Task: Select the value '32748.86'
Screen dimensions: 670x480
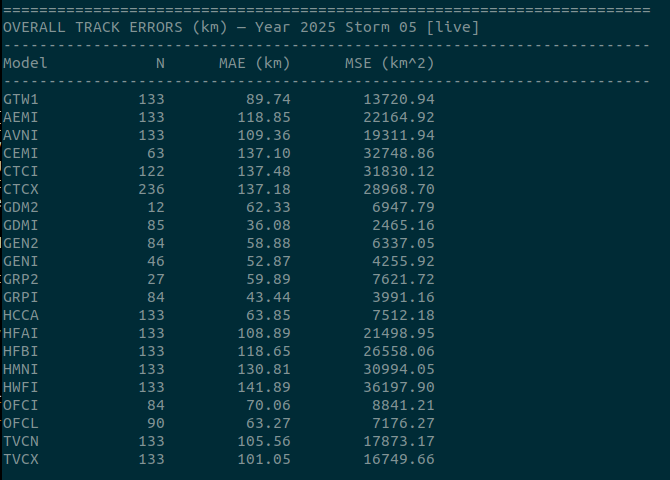Action: [x=399, y=153]
